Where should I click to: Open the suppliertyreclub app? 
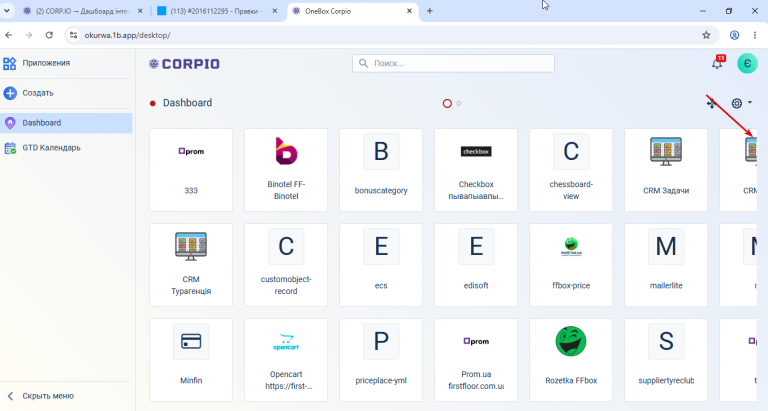tap(666, 360)
